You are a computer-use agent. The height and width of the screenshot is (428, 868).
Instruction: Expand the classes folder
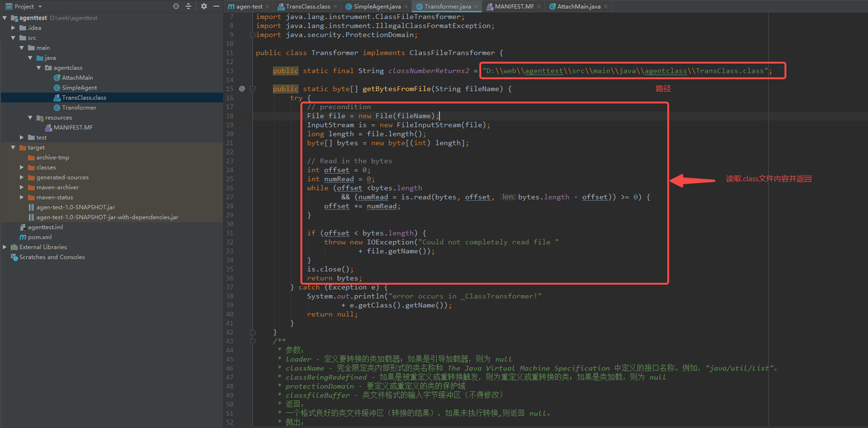(x=22, y=167)
